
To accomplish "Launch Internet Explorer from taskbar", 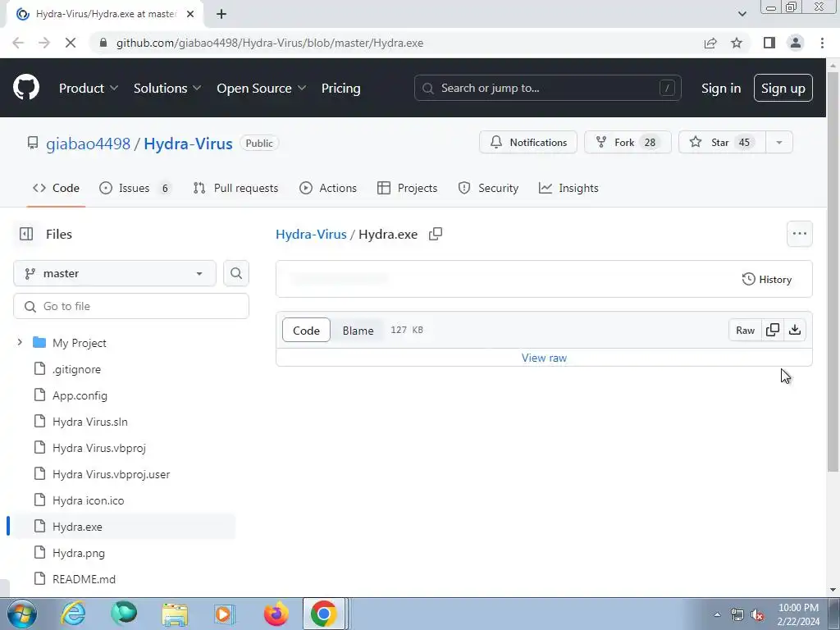I will click(x=73, y=614).
